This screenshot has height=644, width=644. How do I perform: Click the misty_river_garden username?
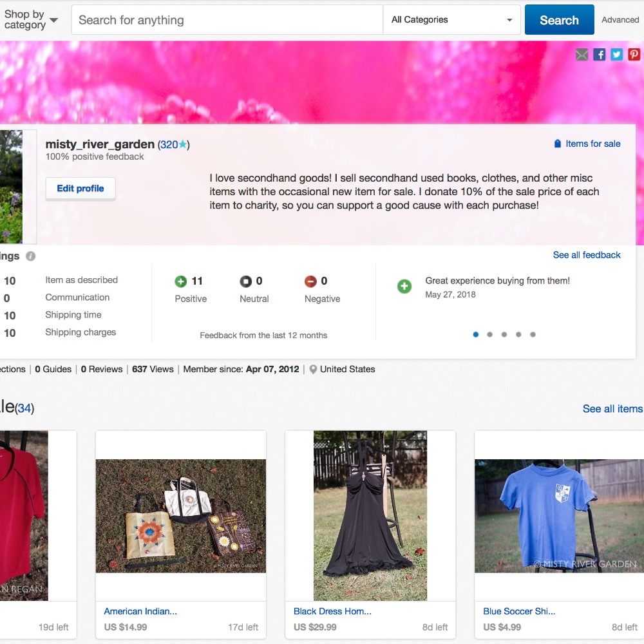tap(100, 144)
